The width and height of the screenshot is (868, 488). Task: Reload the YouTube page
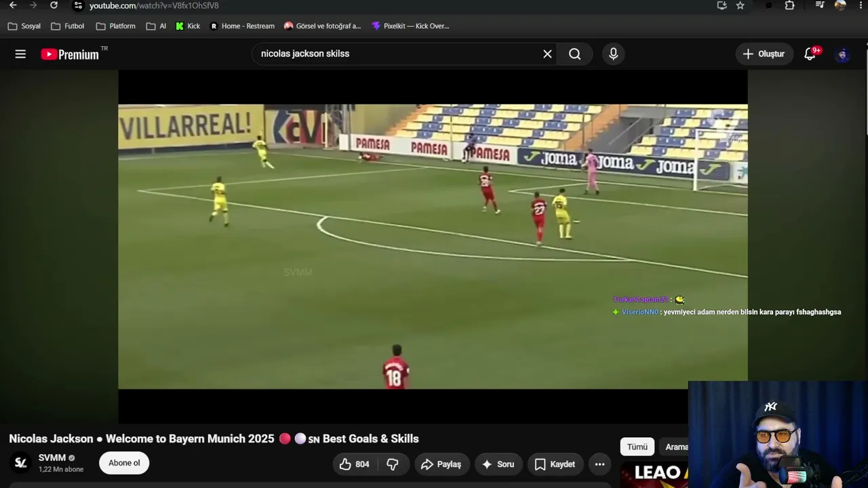(x=54, y=5)
